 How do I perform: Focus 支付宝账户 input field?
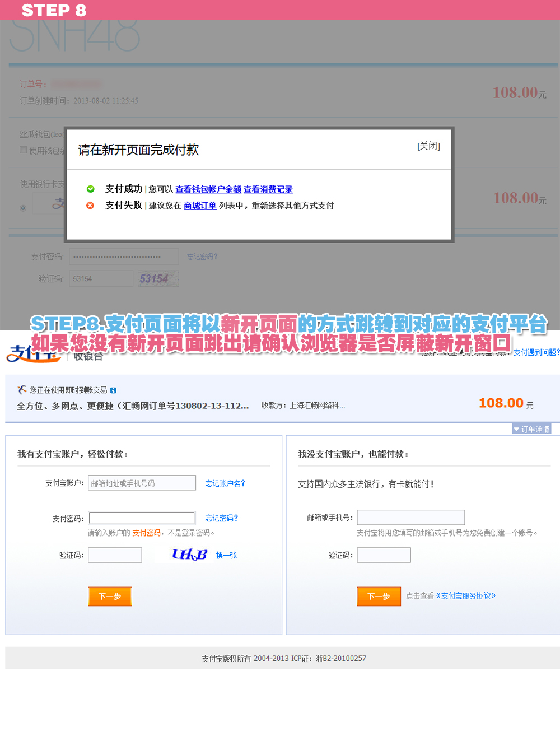coord(142,483)
